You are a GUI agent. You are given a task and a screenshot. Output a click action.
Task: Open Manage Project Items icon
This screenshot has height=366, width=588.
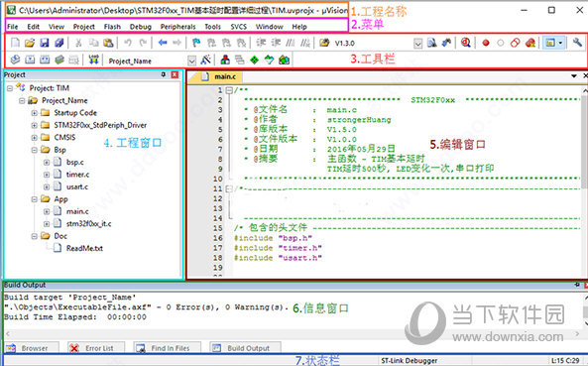tap(225, 60)
